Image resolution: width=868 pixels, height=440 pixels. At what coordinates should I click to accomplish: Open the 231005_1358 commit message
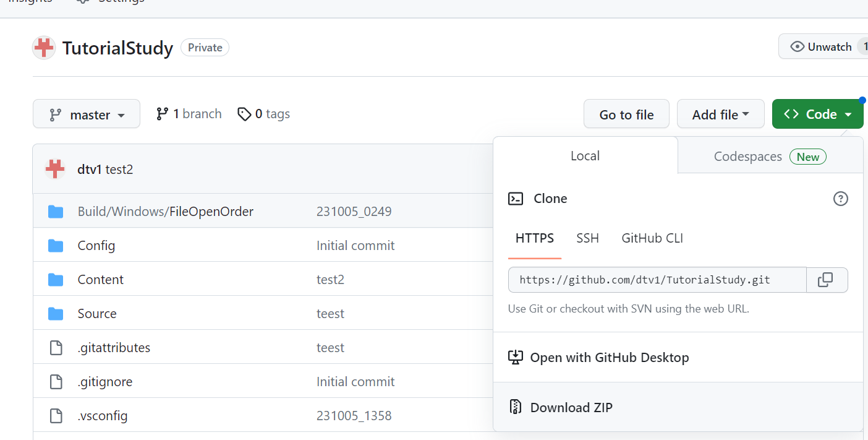pos(354,416)
